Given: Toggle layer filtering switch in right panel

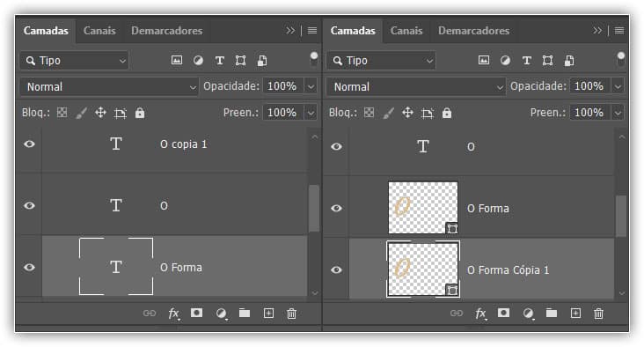Looking at the screenshot, I should click(621, 59).
